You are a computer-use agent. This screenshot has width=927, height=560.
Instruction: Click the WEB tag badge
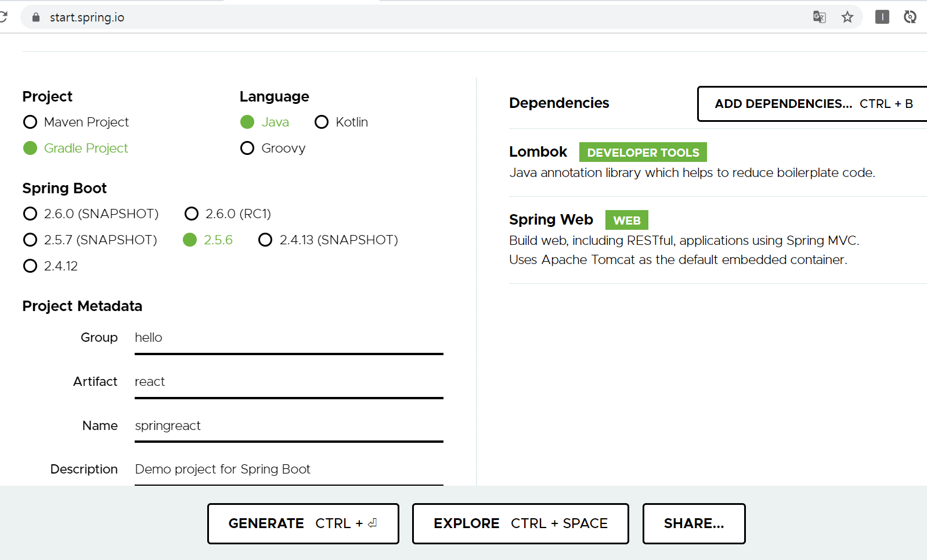pos(627,220)
